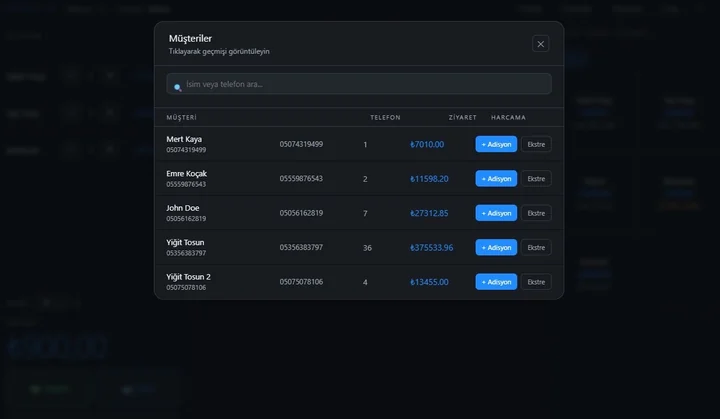This screenshot has width=720, height=419.
Task: Click the ZİYARET column header
Action: click(x=462, y=118)
